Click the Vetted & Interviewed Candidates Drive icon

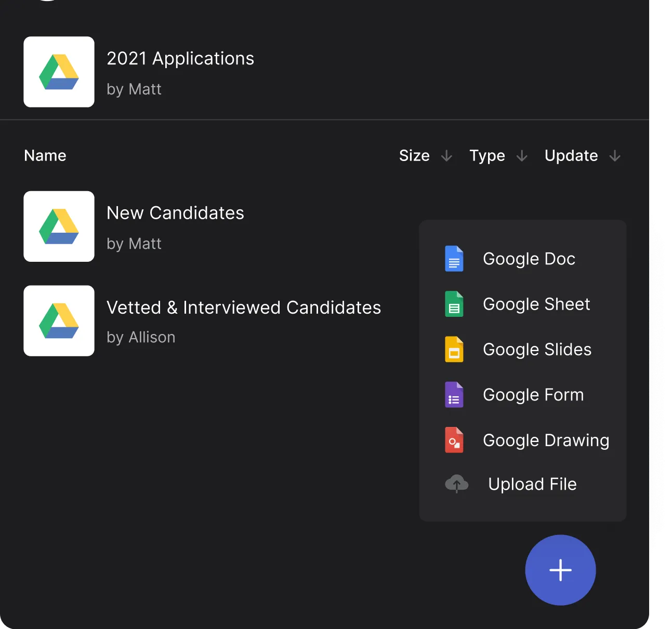click(59, 320)
